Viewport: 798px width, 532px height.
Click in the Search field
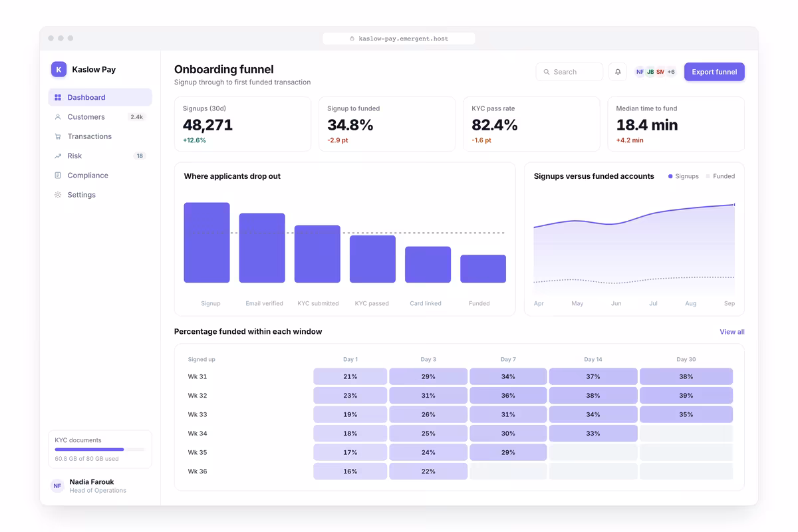[569, 72]
